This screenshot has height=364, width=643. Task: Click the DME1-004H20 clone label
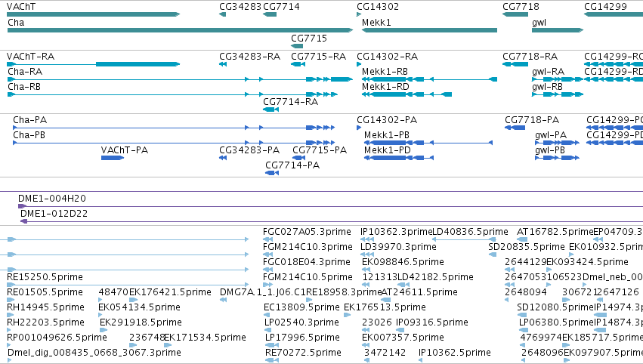pyautogui.click(x=52, y=199)
